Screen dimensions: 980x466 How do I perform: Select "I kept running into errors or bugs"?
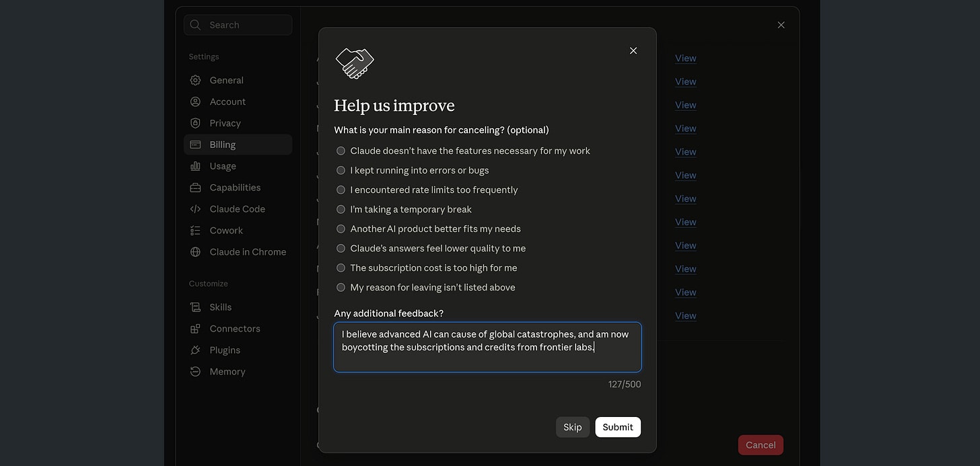point(341,170)
